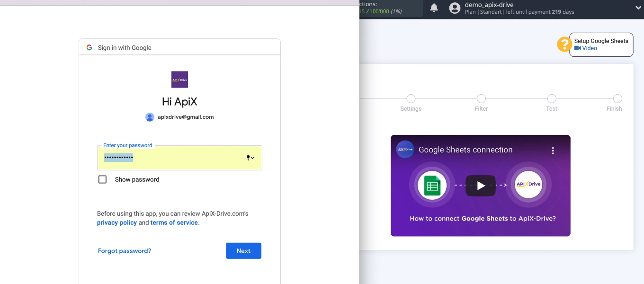Click the account avatar beside apixdrive@gmail.com

coord(150,117)
